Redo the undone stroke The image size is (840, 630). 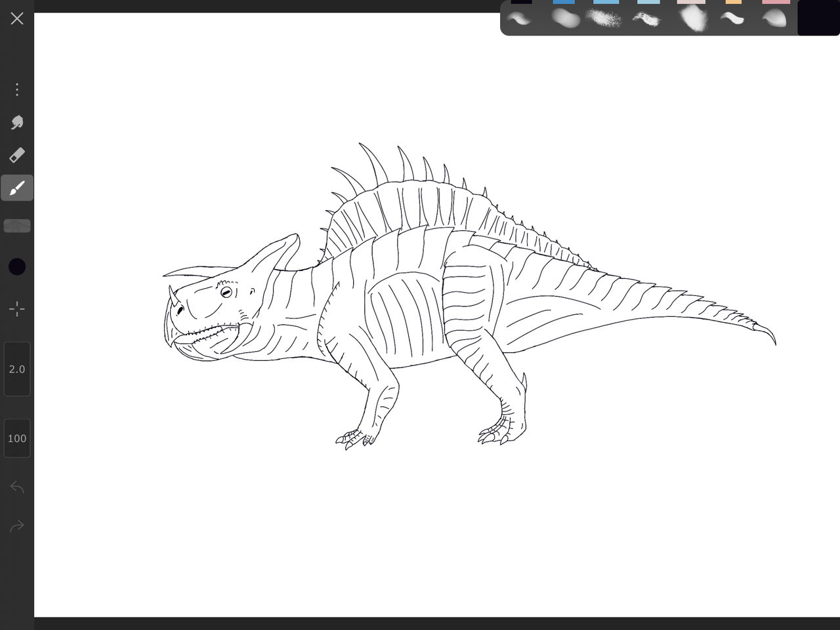coord(17,526)
